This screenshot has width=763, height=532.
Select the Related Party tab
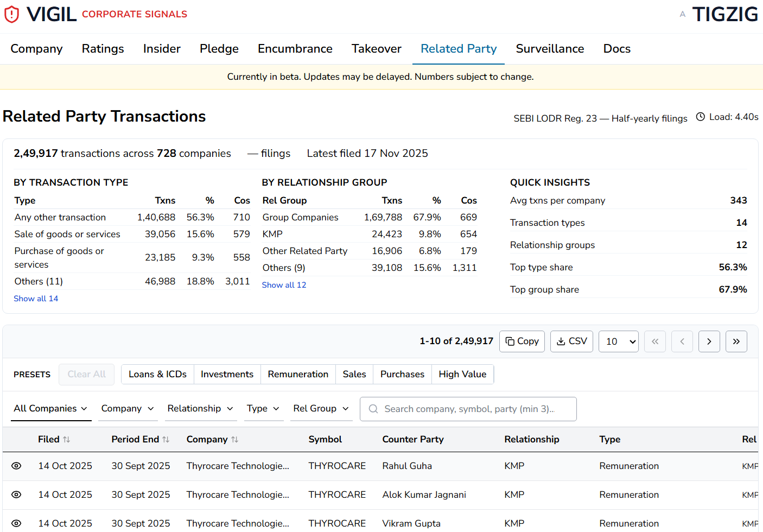point(459,49)
